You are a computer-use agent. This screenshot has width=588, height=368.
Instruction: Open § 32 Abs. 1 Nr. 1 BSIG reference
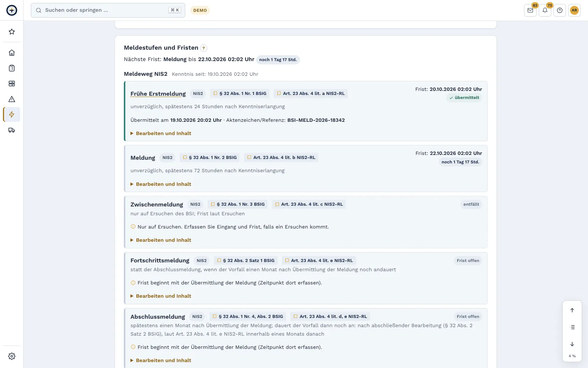coord(240,93)
